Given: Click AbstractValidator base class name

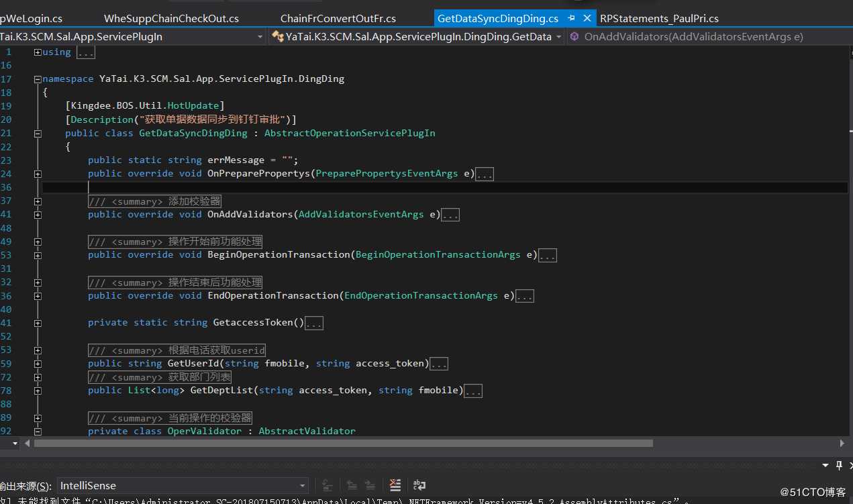Looking at the screenshot, I should [x=307, y=431].
